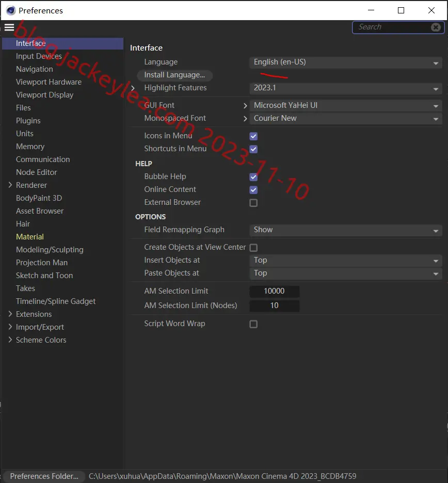Open Monospaced Font dropdown
Image resolution: width=448 pixels, height=483 pixels.
346,119
